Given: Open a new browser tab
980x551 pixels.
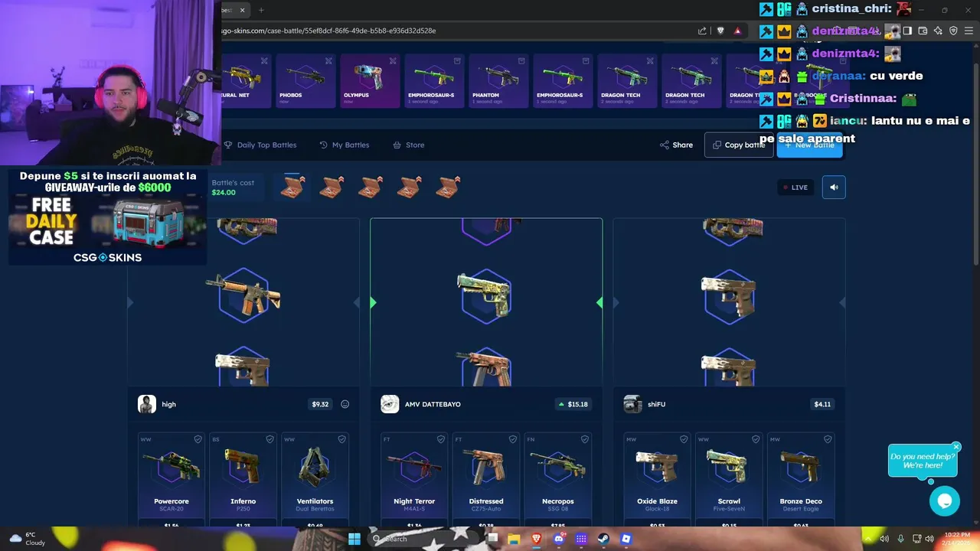Looking at the screenshot, I should tap(261, 10).
